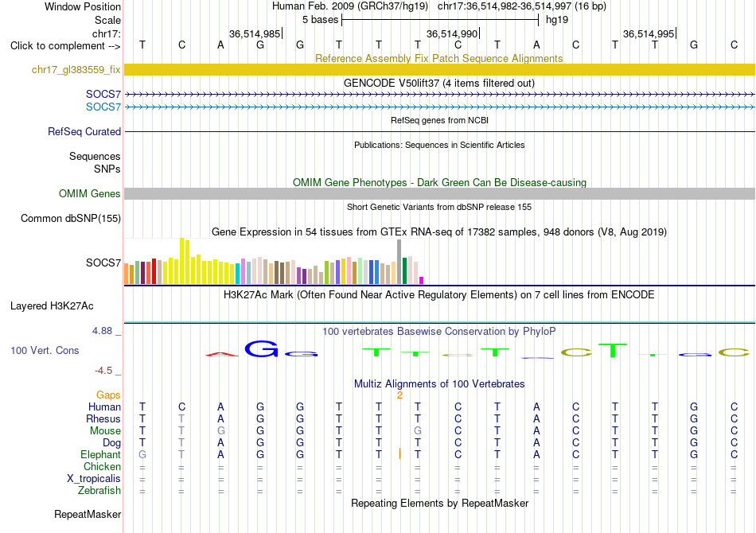Image resolution: width=756 pixels, height=533 pixels.
Task: Open GENCODE V50lift37 track title
Action: click(x=438, y=83)
